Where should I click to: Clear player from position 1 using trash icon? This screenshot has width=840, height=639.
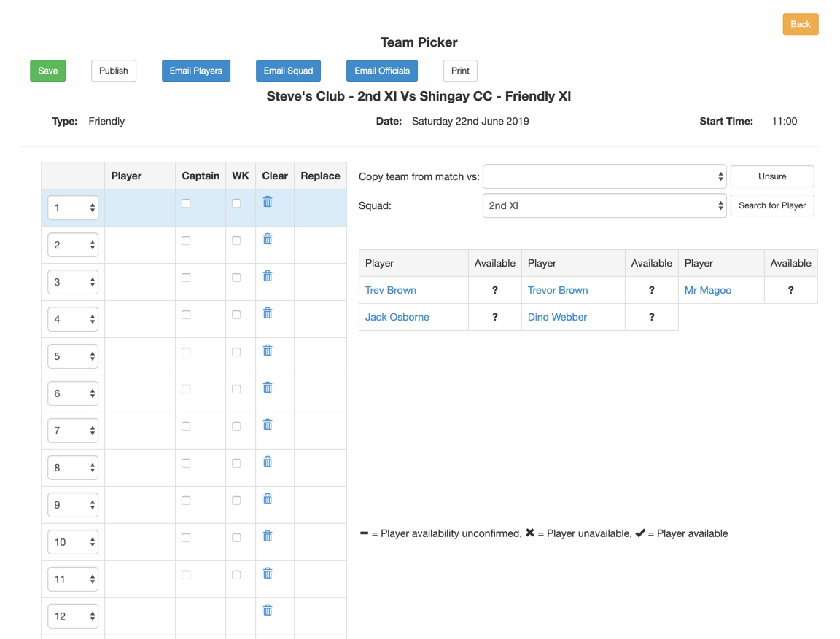267,201
